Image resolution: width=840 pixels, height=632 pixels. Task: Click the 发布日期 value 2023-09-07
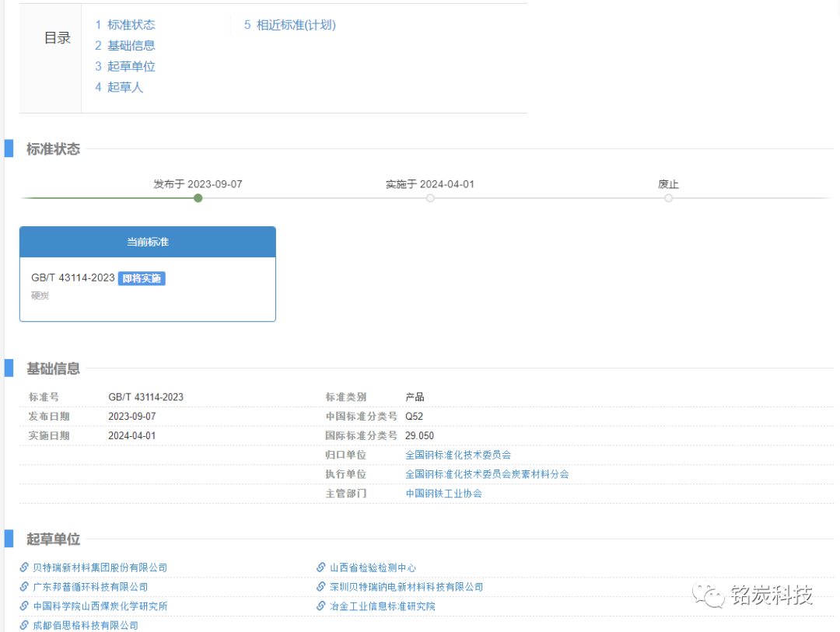pos(131,416)
